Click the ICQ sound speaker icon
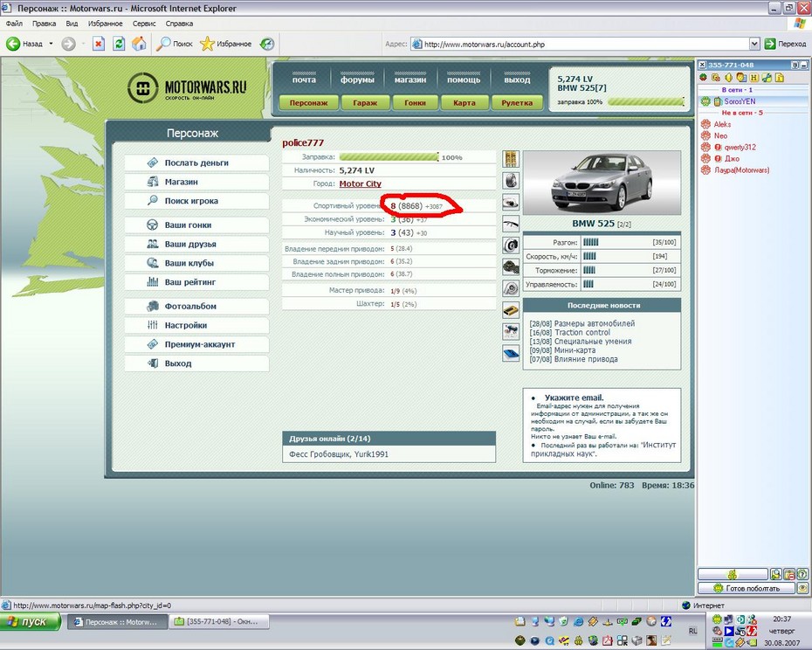The height and width of the screenshot is (650, 812). click(728, 78)
